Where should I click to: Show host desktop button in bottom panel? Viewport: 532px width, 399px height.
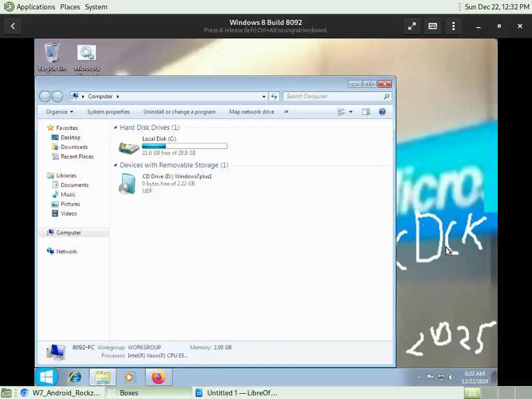[x=6, y=393]
